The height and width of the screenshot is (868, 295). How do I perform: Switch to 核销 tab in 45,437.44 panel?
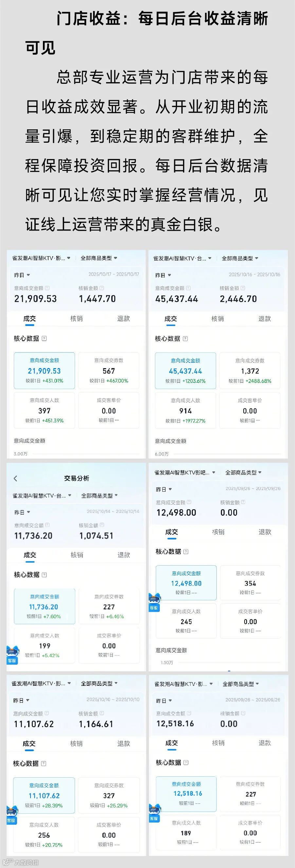[217, 319]
